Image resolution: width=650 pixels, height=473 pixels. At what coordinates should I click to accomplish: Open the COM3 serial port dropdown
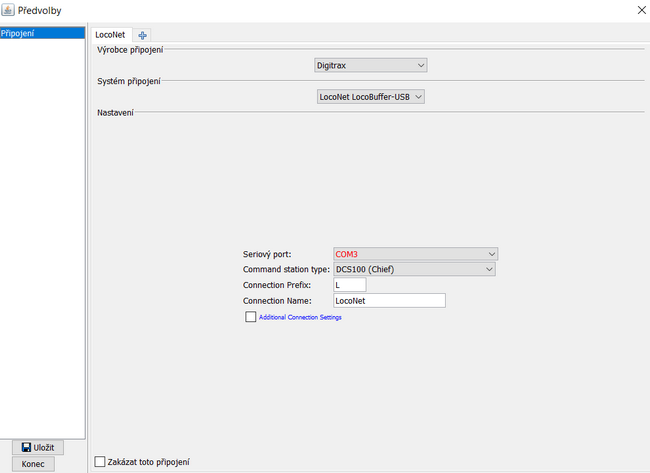tap(415, 254)
